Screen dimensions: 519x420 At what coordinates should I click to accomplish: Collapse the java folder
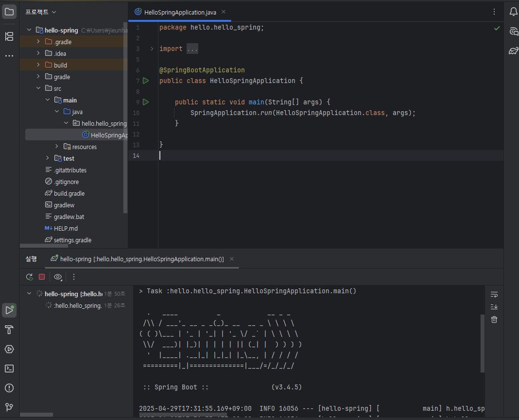coord(57,112)
